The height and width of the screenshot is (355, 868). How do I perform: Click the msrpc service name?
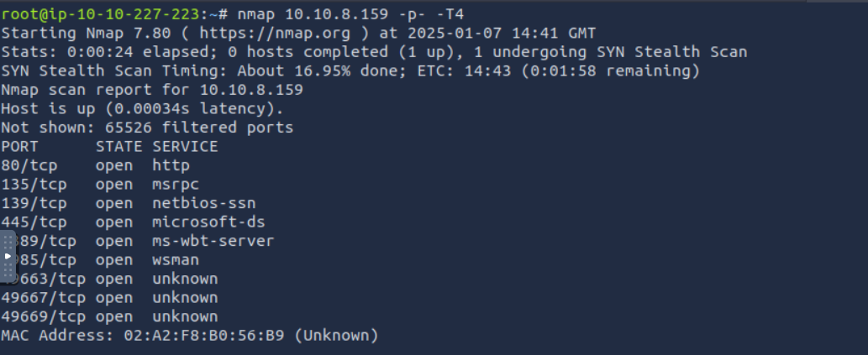click(176, 184)
